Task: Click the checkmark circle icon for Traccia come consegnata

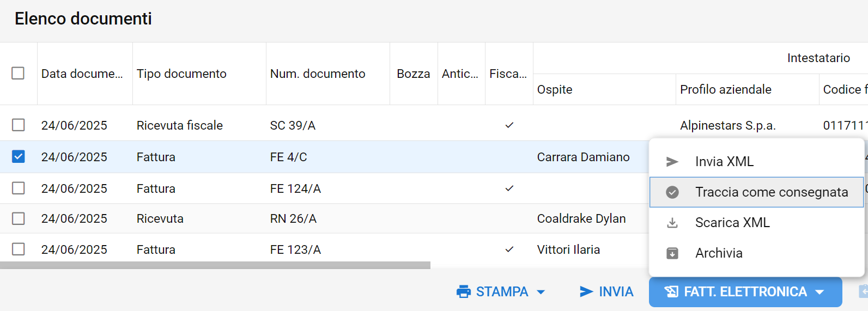Action: (x=672, y=192)
